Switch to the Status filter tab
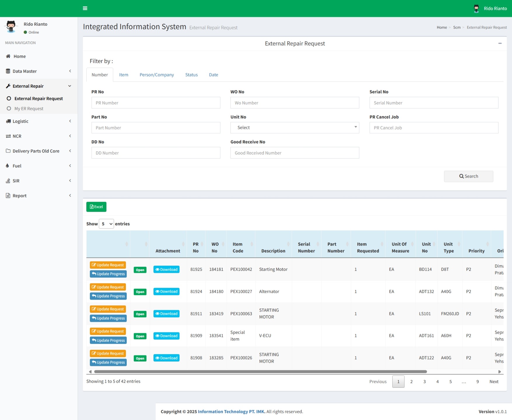The width and height of the screenshot is (512, 420). point(191,75)
